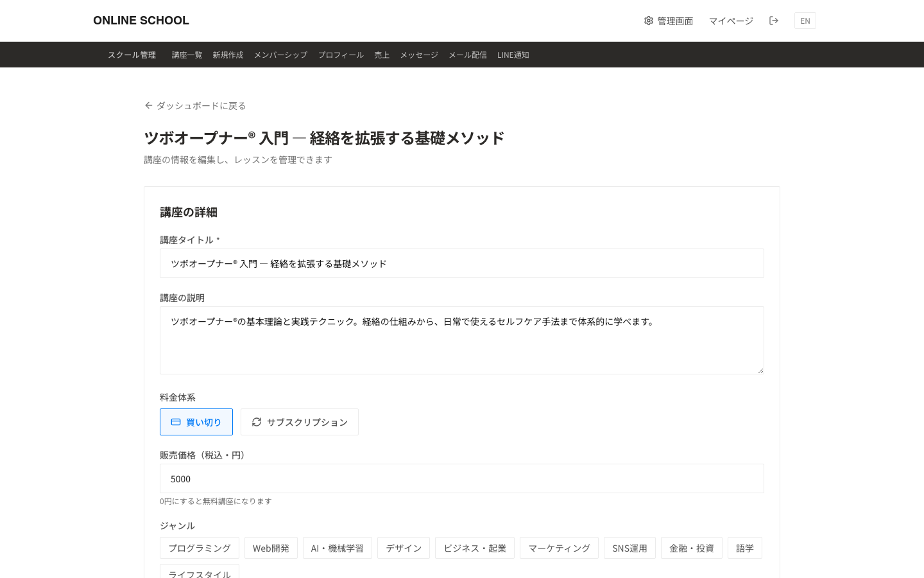Open the 売上 section
Viewport: 924px width, 578px height.
(382, 55)
